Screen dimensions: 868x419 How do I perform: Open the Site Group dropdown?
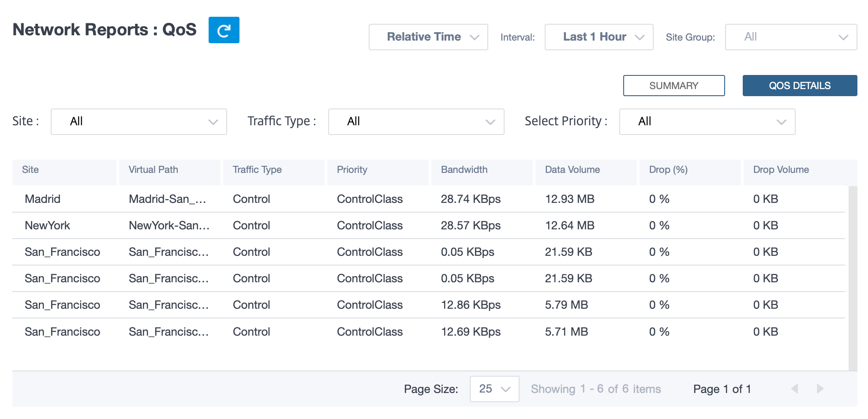coord(791,37)
